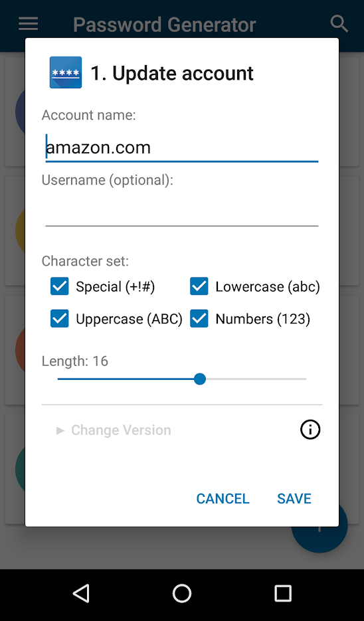Disable the Uppercase (ABC) checkbox
This screenshot has height=621, width=364.
tap(60, 318)
